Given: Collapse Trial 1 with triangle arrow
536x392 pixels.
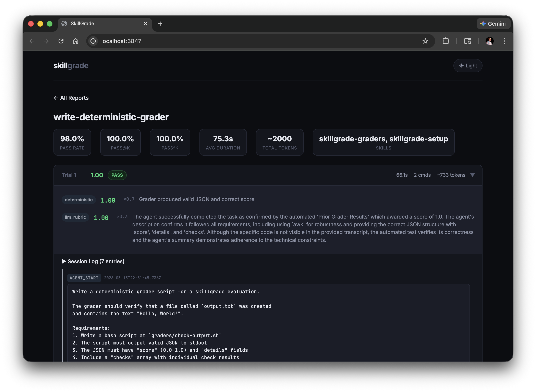Looking at the screenshot, I should tap(472, 175).
